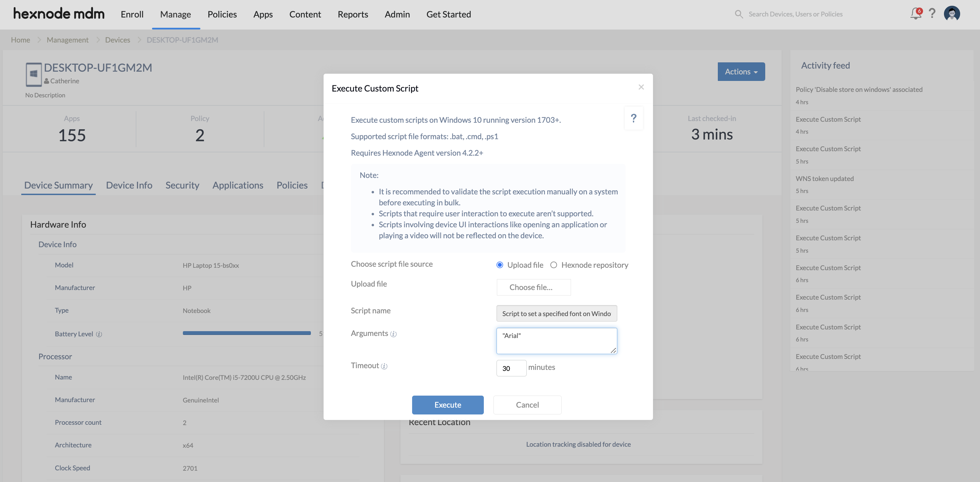
Task: Click the Policy count 2
Action: pos(200,135)
